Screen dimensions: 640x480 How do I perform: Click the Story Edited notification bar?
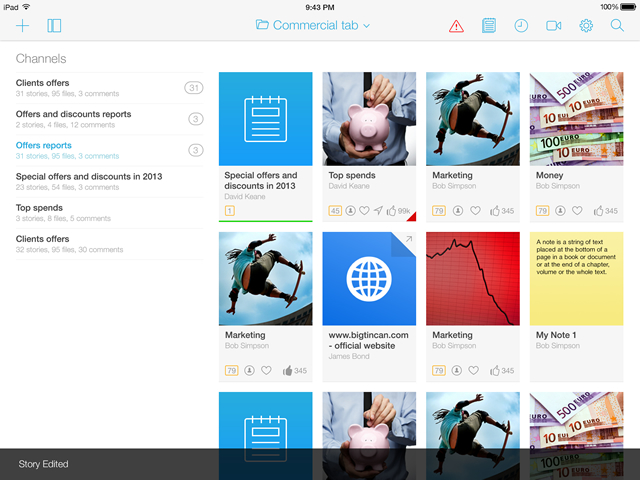pos(320,464)
